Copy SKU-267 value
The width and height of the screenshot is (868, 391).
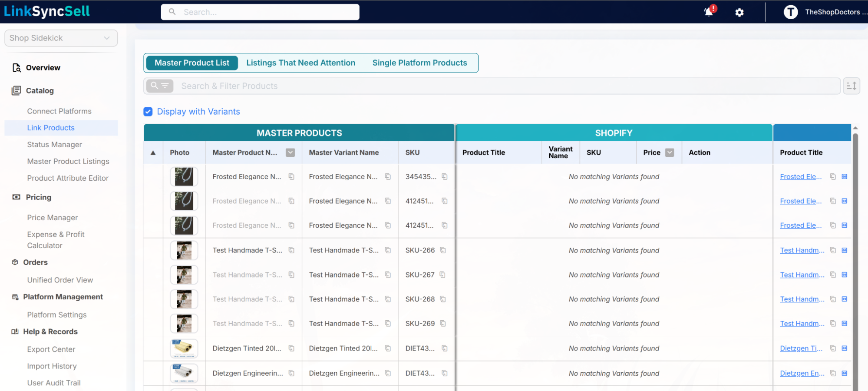coord(442,275)
